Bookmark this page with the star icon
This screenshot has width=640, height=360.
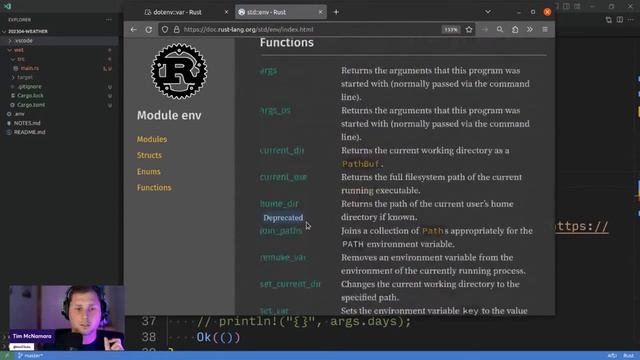point(469,29)
